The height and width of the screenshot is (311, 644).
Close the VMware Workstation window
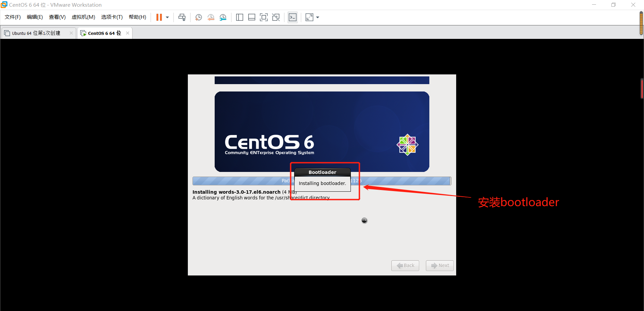[633, 5]
